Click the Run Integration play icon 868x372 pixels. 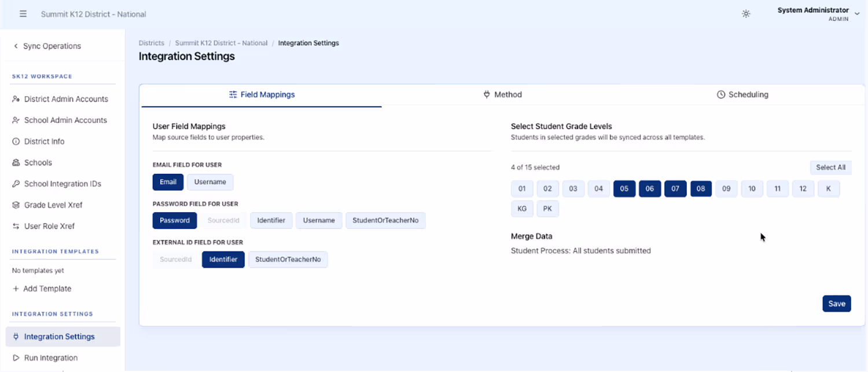click(16, 358)
